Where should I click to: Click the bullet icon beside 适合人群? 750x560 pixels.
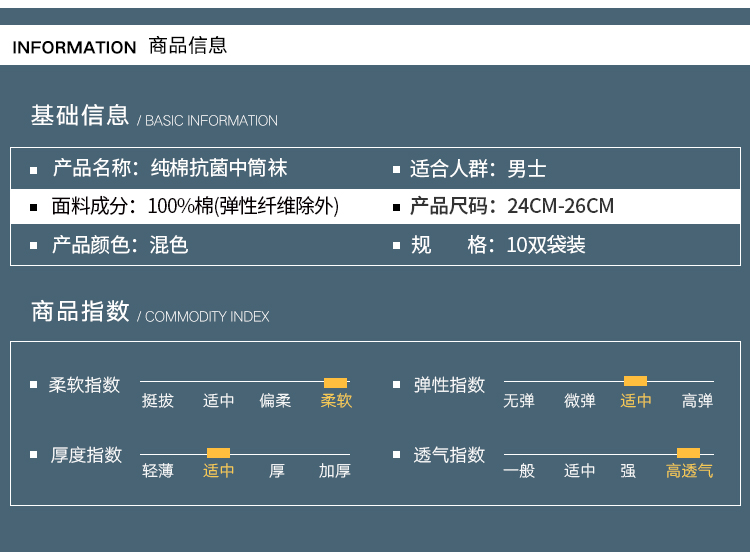396,170
